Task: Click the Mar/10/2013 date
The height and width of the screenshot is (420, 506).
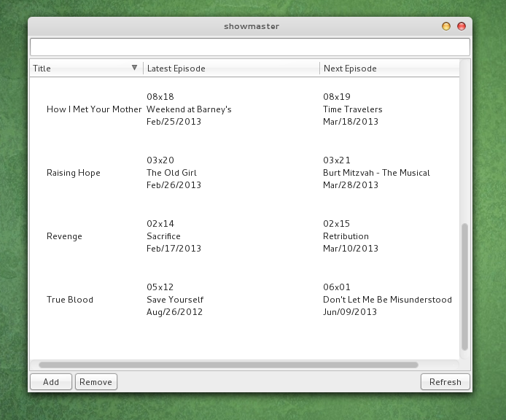Action: [x=351, y=248]
